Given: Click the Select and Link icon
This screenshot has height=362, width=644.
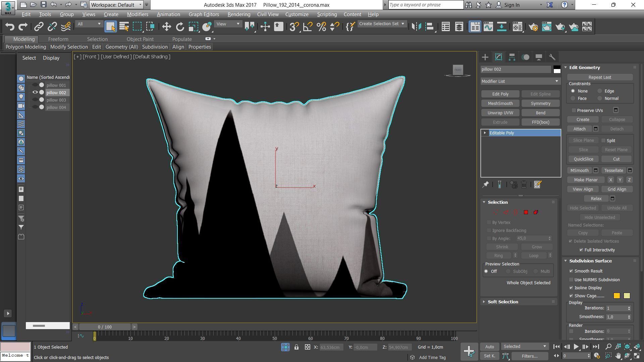Looking at the screenshot, I should (39, 27).
